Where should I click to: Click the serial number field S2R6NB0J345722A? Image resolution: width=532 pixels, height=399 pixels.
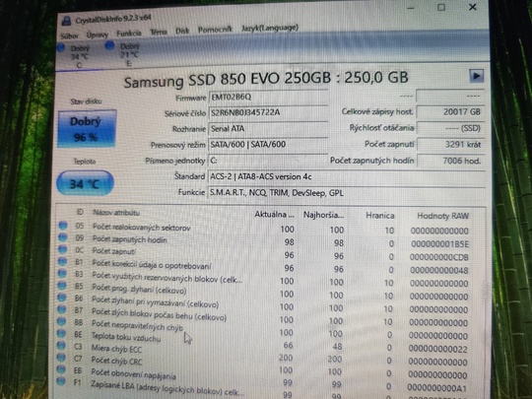click(268, 113)
